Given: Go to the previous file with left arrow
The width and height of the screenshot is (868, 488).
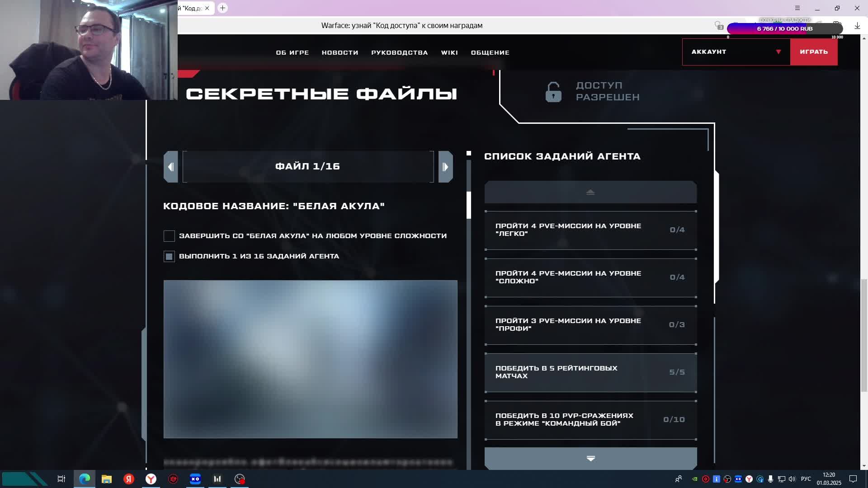Looking at the screenshot, I should click(171, 167).
